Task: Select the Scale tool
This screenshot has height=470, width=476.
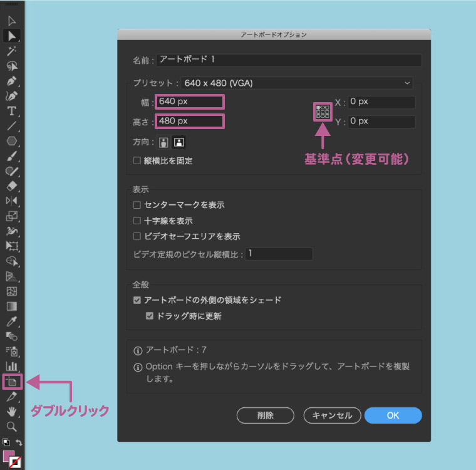Action: [11, 216]
